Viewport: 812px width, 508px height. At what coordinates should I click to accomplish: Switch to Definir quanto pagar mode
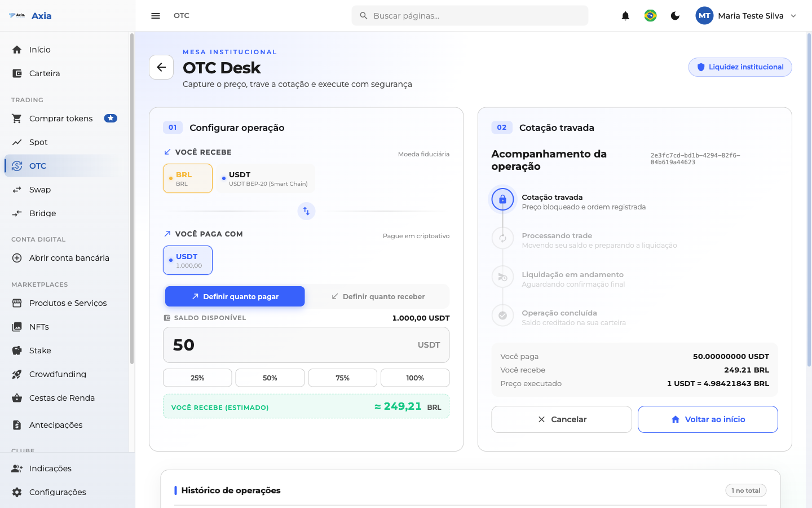click(235, 296)
